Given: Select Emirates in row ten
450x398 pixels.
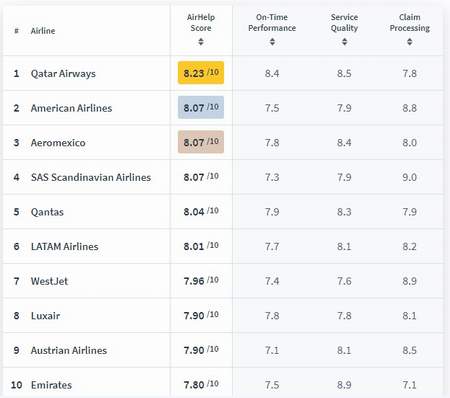Looking at the screenshot, I should tap(51, 385).
